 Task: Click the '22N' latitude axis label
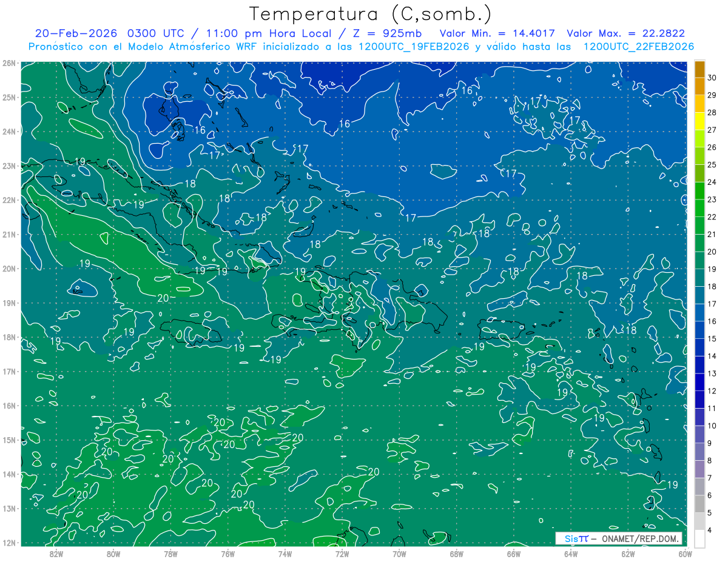[x=8, y=200]
